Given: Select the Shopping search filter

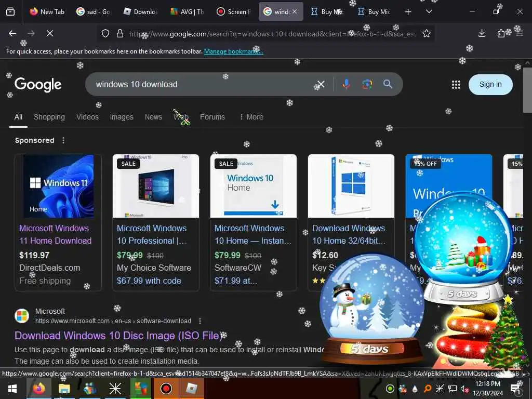Looking at the screenshot, I should [49, 117].
